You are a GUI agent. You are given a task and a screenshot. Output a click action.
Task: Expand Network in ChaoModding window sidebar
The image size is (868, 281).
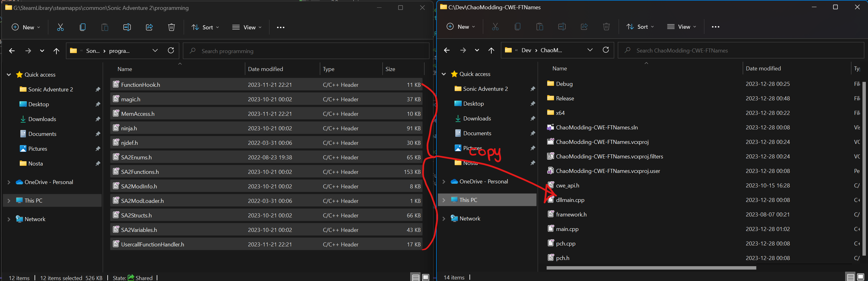(x=444, y=219)
